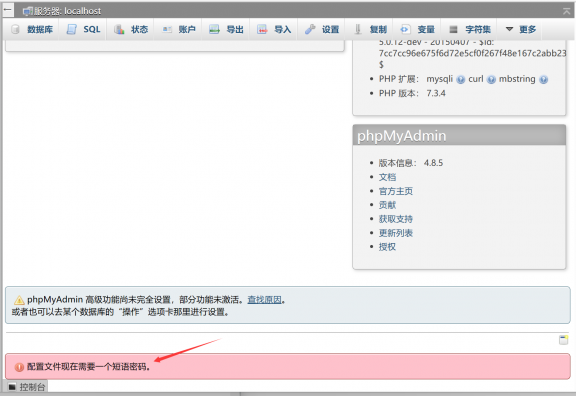This screenshot has width=576, height=396.
Task: Open the 变量 (Variables) tab
Action: point(417,29)
